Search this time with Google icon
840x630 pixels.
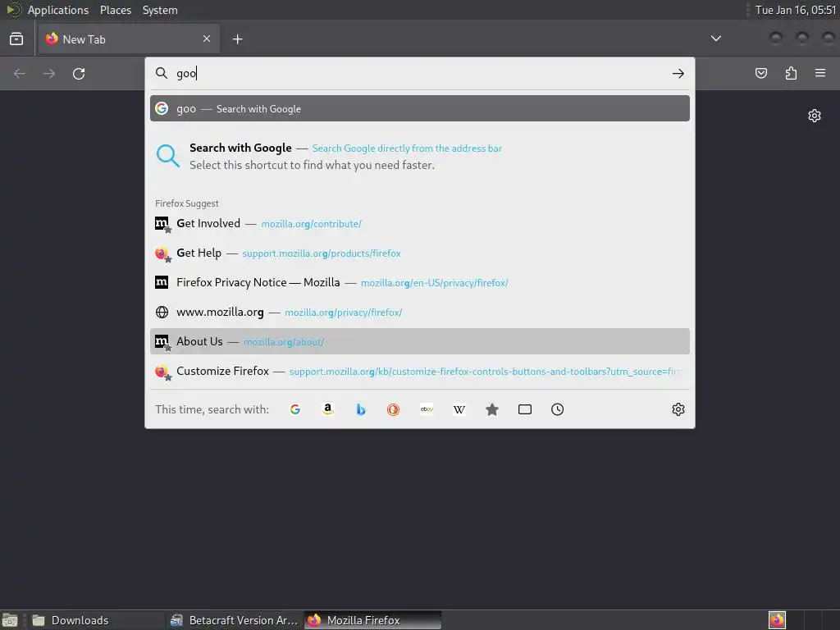click(295, 409)
